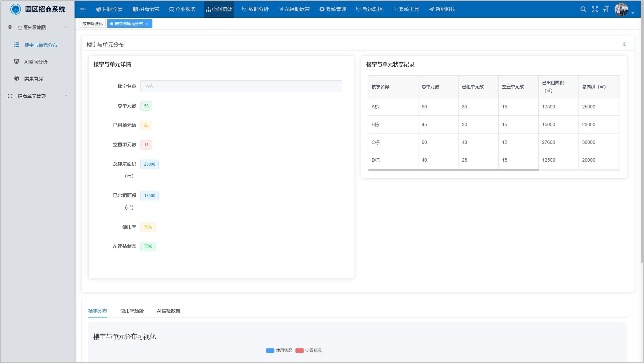Viewport: 644px width, 364px height.
Task: Close the 楼宇与单元分布 page tab
Action: pos(147,24)
